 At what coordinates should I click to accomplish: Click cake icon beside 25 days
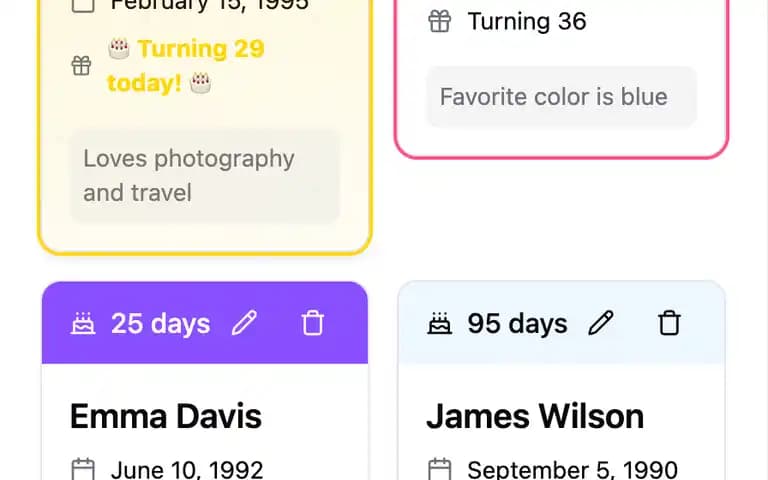[83, 323]
